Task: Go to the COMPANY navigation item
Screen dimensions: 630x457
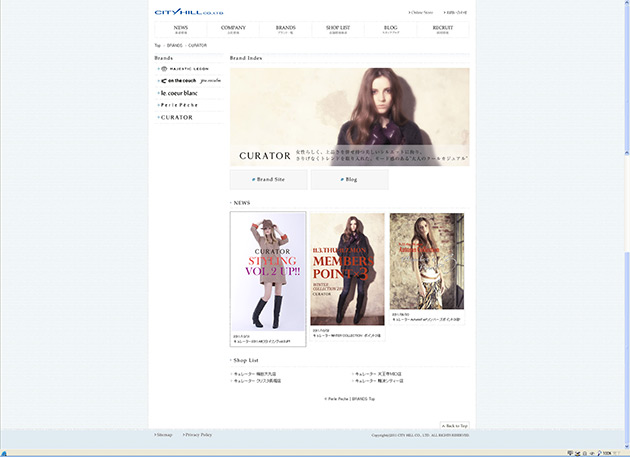Action: 233,29
